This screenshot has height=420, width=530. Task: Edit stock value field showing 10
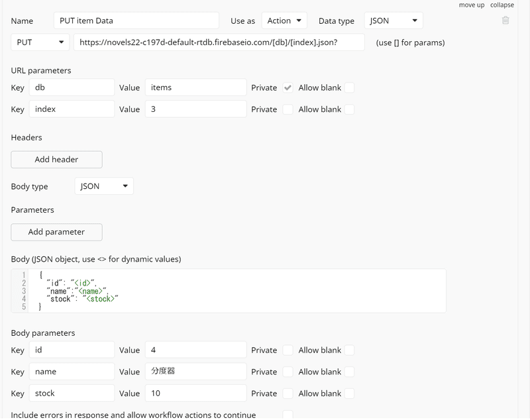(195, 394)
